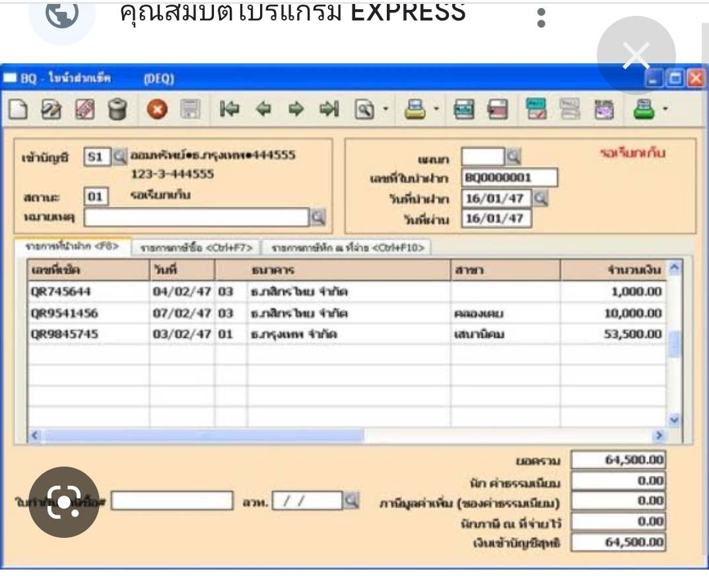The width and height of the screenshot is (709, 588).
Task: Click the cleared date field 16/01/47
Action: (x=496, y=218)
